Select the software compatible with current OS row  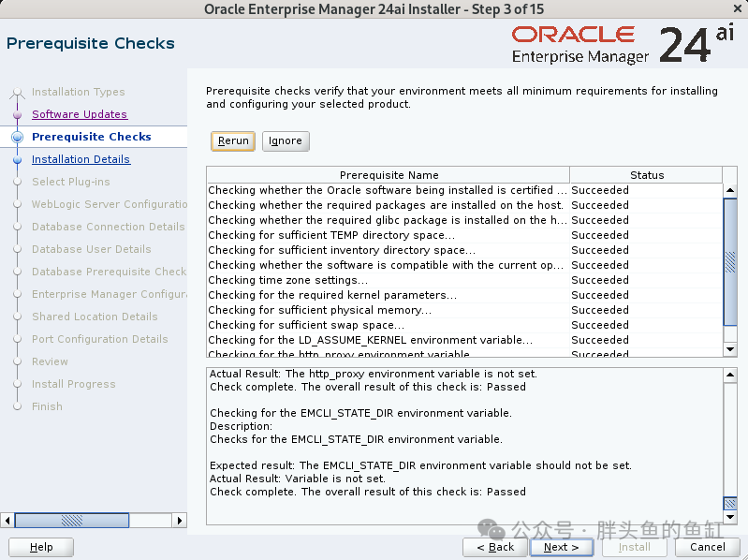click(464, 265)
